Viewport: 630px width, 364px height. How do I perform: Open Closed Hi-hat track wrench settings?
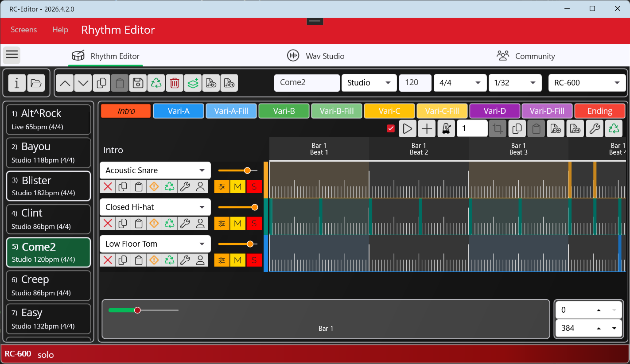click(185, 223)
